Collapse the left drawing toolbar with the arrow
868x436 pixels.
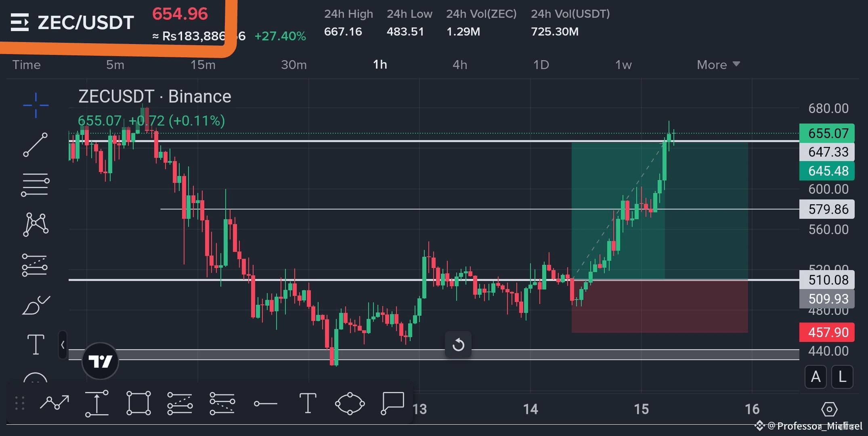63,345
